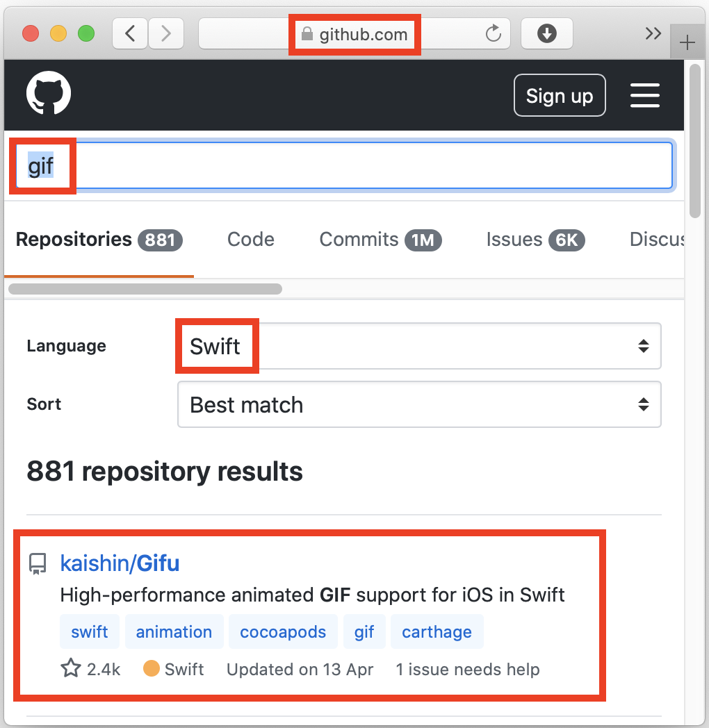Close the window with the red button
The width and height of the screenshot is (709, 728).
point(31,33)
